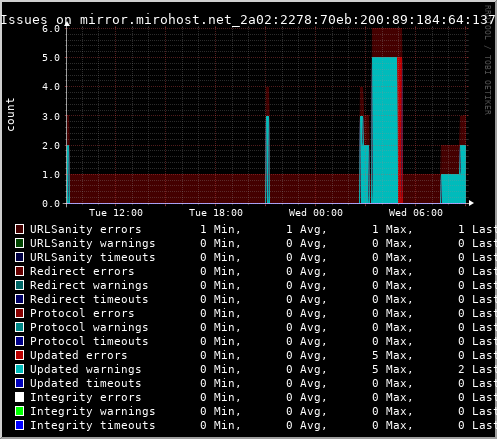This screenshot has width=497, height=439.
Task: Click the Wed 00:00 time axis label
Action: [x=316, y=213]
